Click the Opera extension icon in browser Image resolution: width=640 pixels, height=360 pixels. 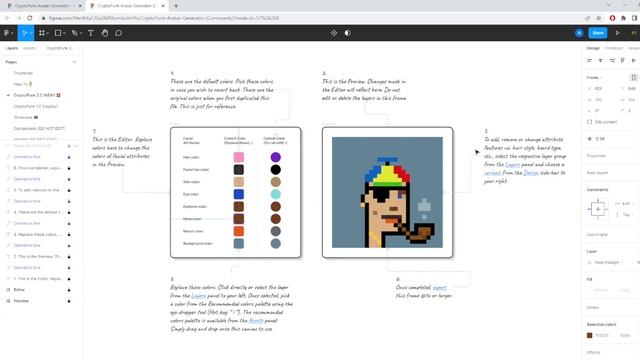click(x=612, y=18)
